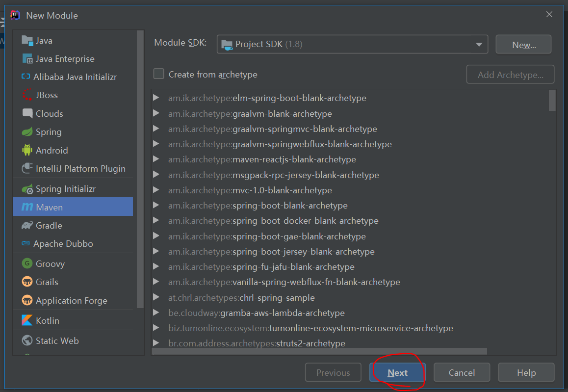The width and height of the screenshot is (568, 392).
Task: Select the Kotlin logo icon
Action: point(27,321)
